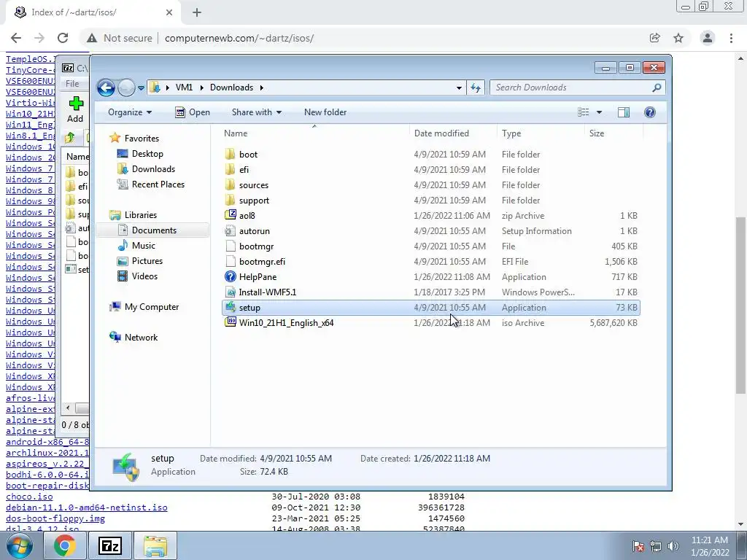Select the Install-WMF5.1 PowerShell script
The image size is (747, 560).
point(430,292)
